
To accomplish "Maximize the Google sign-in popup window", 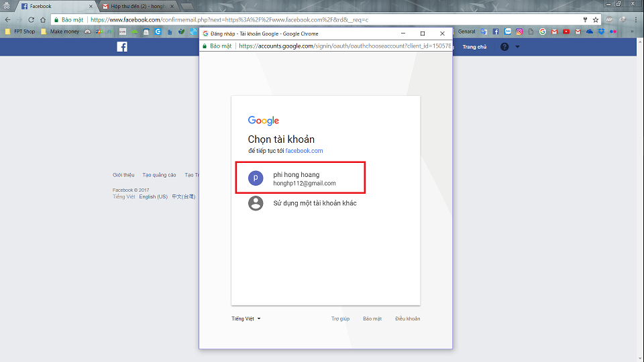I will [423, 34].
